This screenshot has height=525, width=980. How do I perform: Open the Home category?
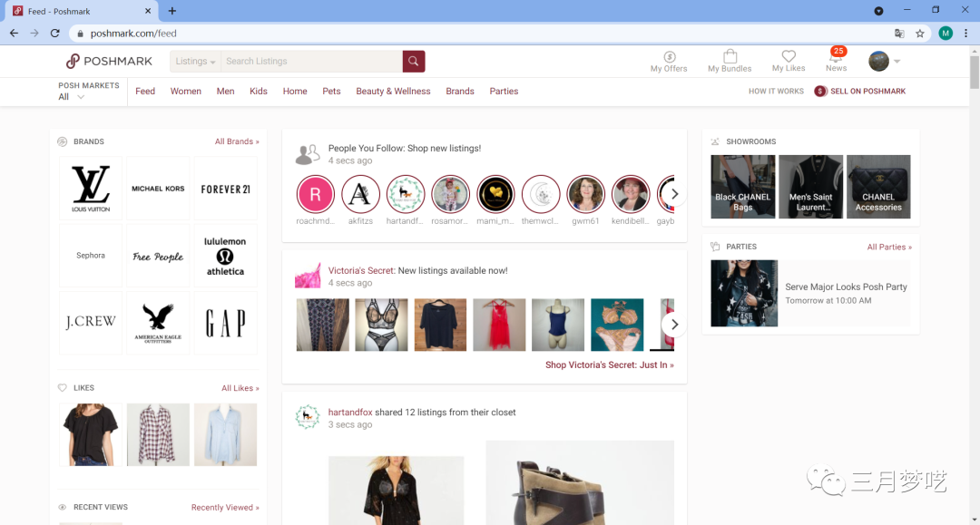(x=295, y=92)
